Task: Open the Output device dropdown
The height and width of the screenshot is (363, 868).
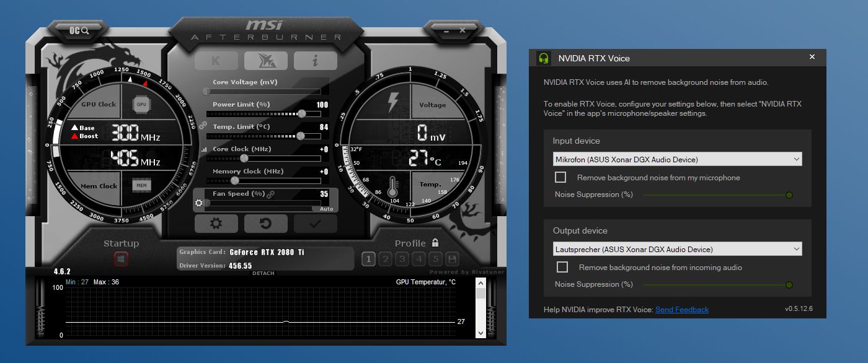Action: point(678,249)
